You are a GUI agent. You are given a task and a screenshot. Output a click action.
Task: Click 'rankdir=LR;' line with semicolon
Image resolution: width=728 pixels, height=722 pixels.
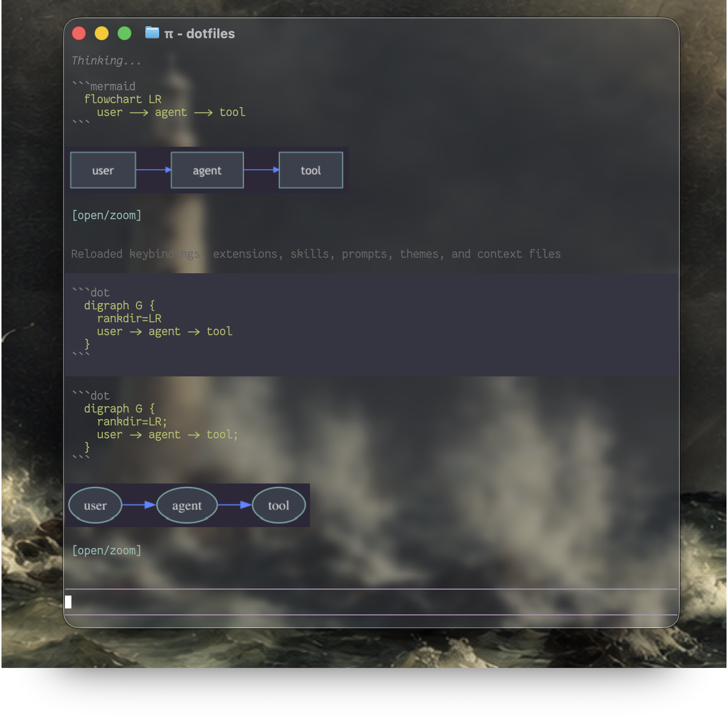(x=132, y=421)
